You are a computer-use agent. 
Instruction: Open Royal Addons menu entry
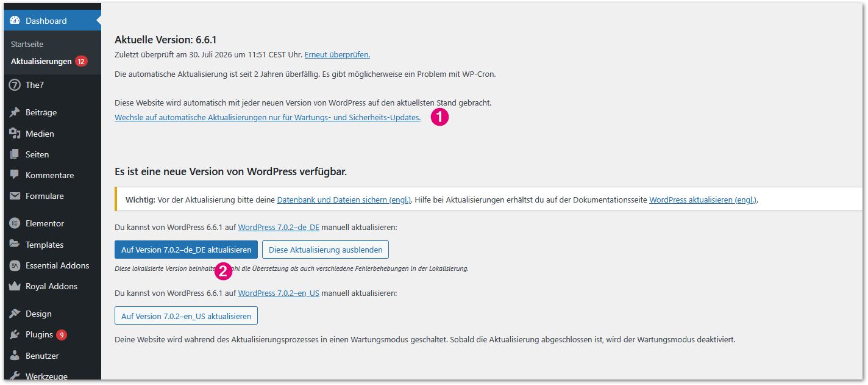click(52, 286)
